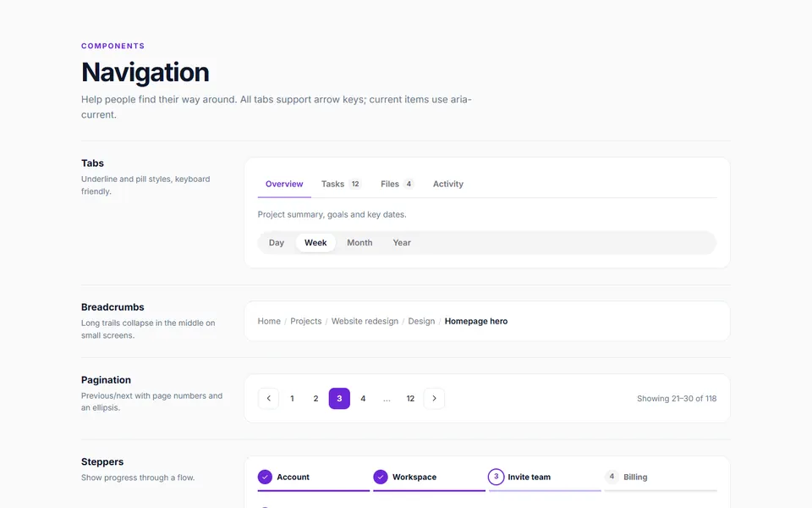The image size is (812, 508).
Task: Click the step 4 circle for Billing
Action: coord(612,477)
